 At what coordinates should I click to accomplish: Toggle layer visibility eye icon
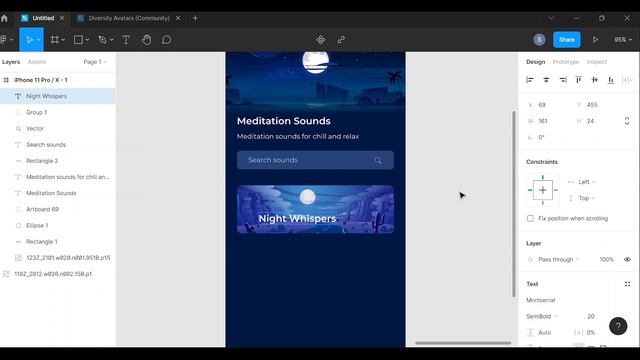pos(627,259)
